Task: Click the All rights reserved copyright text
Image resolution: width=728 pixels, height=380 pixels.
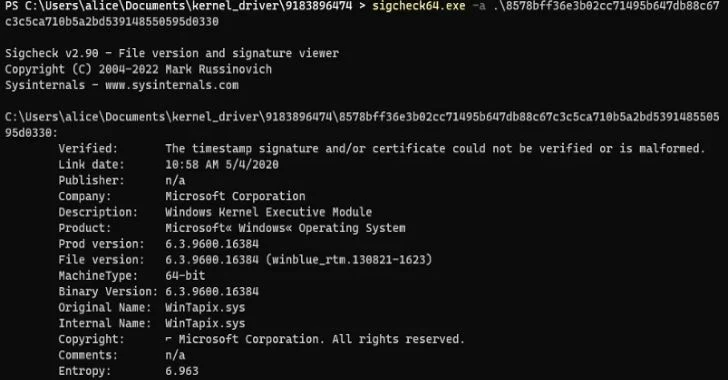Action: [x=398, y=339]
